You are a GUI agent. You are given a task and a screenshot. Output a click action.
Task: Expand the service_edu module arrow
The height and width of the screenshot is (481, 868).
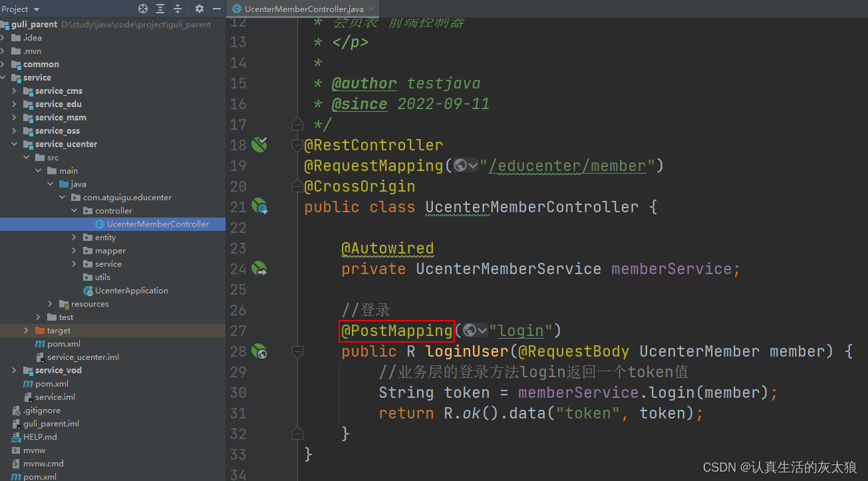15,104
